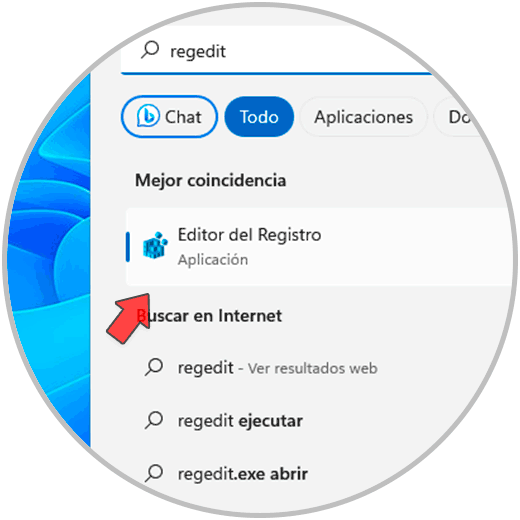Click the magnifier beside regedit Ver resultados web
This screenshot has width=520, height=520.
[154, 367]
